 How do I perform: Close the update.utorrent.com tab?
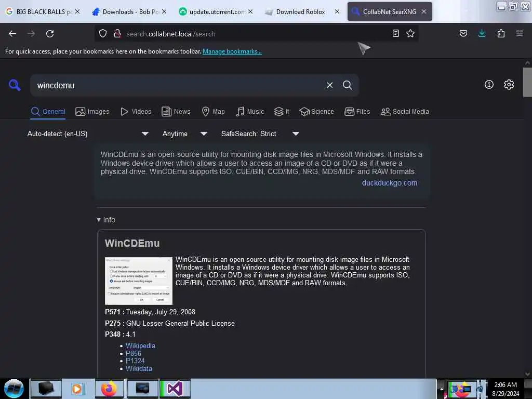click(x=250, y=11)
